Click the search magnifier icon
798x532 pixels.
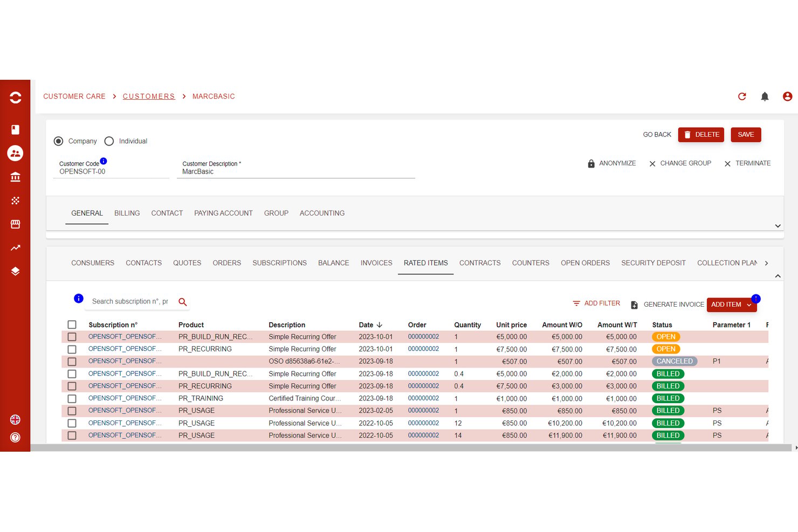(x=183, y=302)
